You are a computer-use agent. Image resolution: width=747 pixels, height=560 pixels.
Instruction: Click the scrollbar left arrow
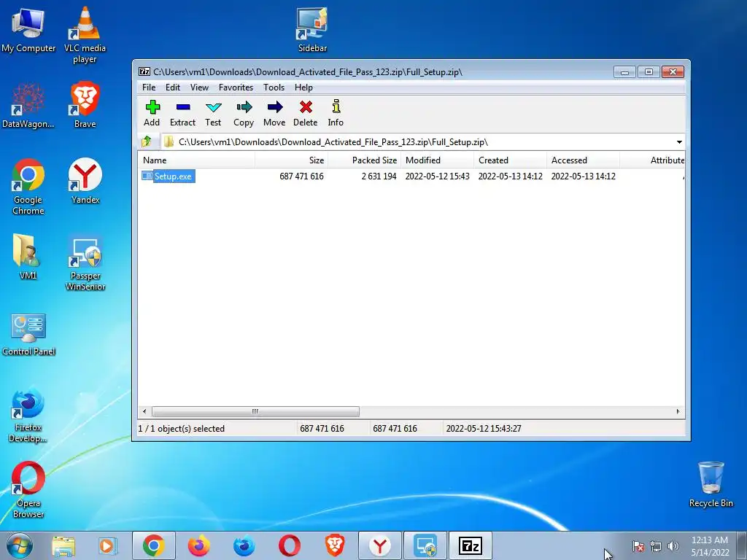[x=145, y=411]
